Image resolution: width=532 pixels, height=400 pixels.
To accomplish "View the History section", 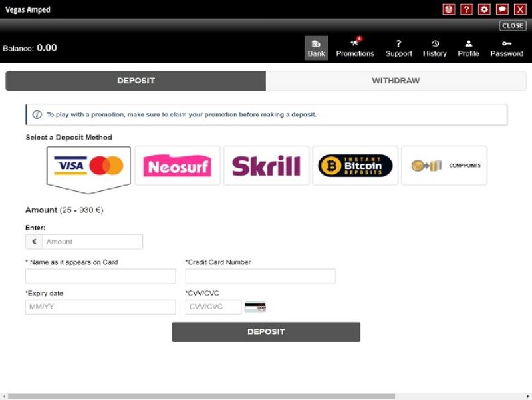I will tap(435, 48).
